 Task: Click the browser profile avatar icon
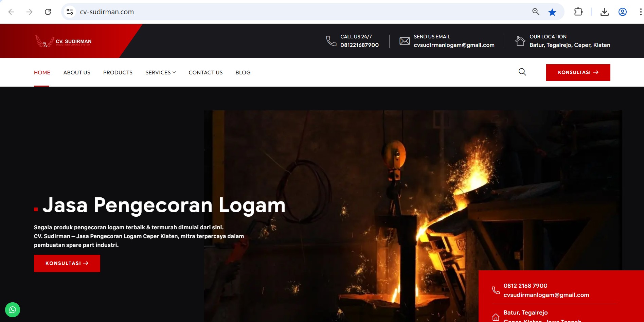pyautogui.click(x=622, y=12)
